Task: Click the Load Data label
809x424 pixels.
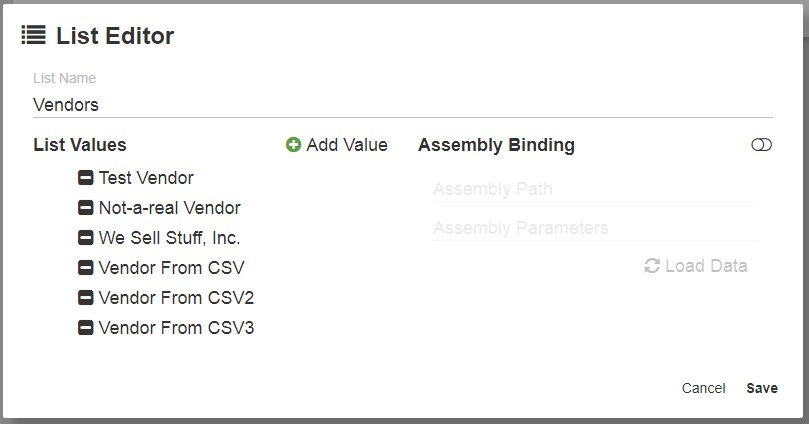Action: pos(706,266)
